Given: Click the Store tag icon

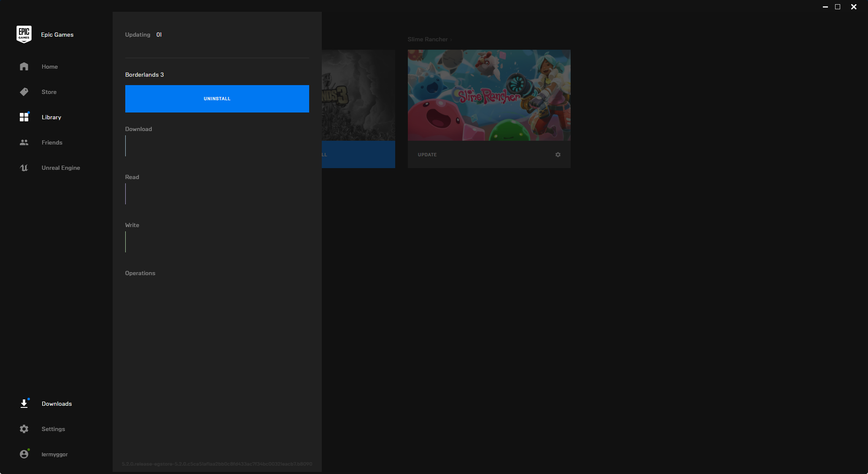Looking at the screenshot, I should (24, 92).
